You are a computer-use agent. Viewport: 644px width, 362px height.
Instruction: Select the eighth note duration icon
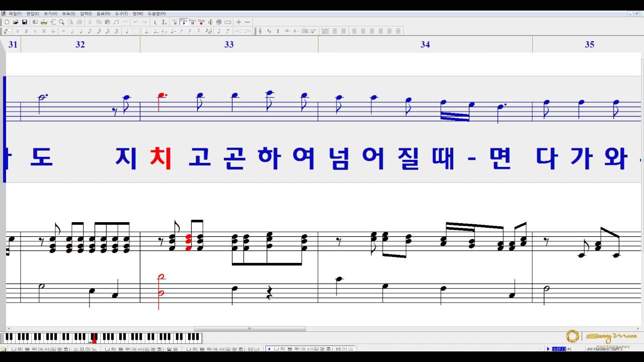[90, 31]
